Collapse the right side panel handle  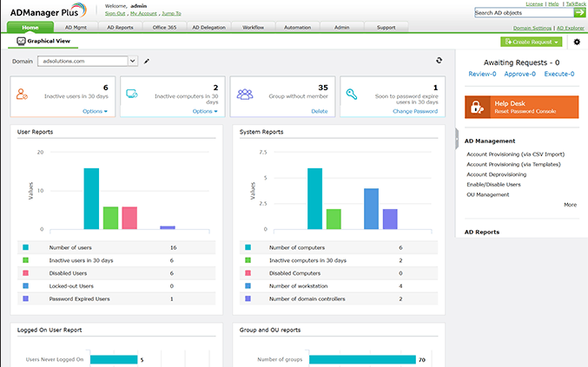coord(457,139)
